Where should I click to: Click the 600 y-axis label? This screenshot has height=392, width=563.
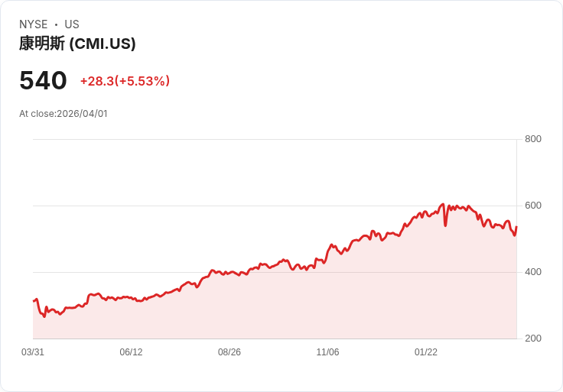[533, 206]
